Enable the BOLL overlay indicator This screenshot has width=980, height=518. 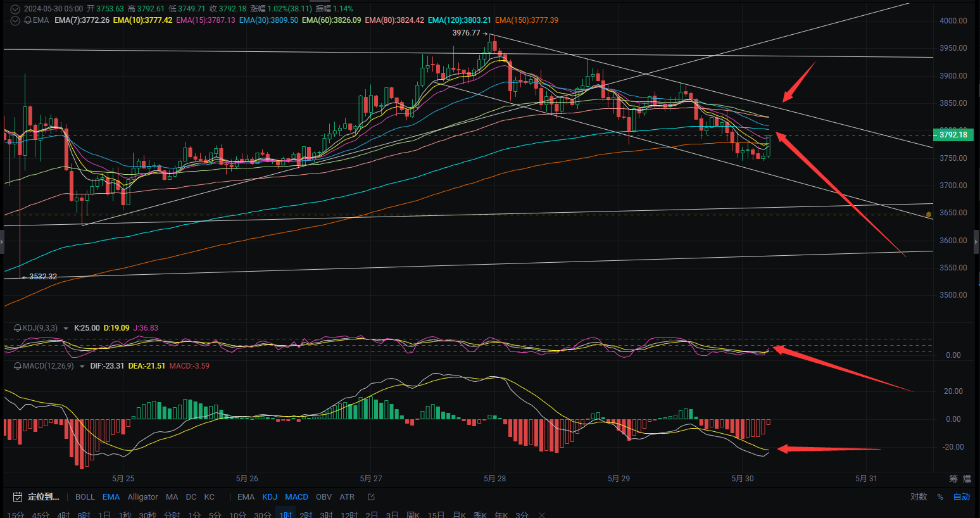84,497
